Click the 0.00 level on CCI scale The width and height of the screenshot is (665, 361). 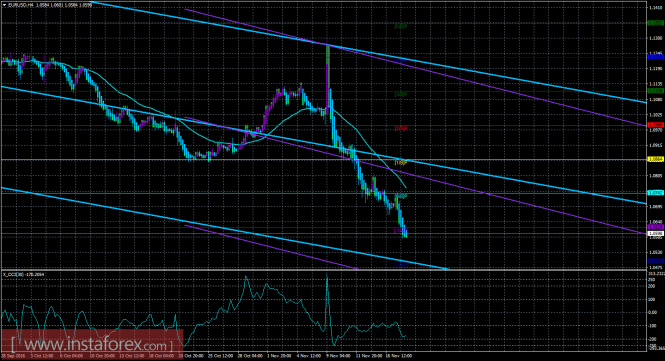652,313
